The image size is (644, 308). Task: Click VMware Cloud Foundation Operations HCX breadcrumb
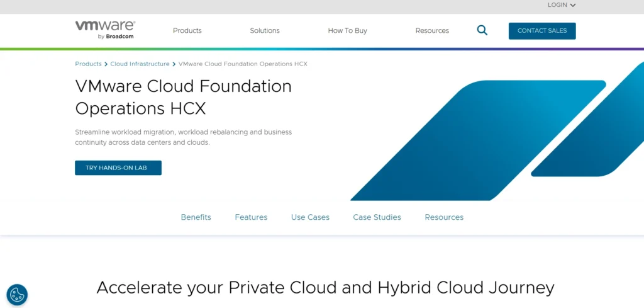(243, 64)
